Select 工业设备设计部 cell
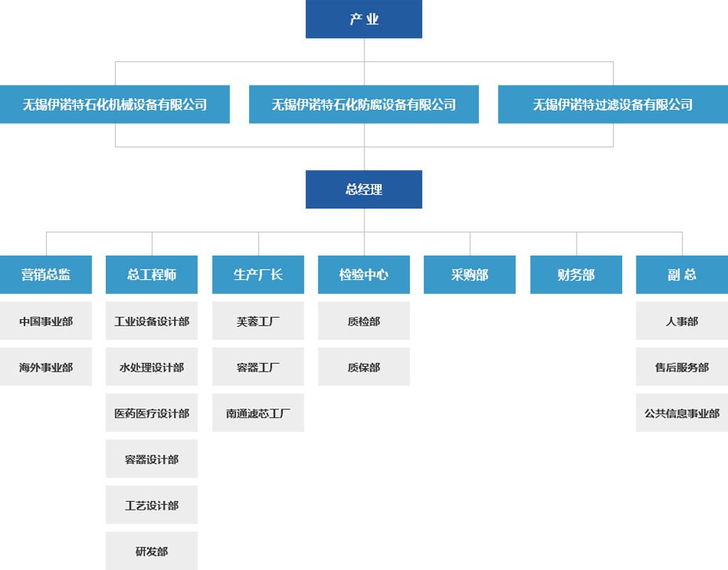Image resolution: width=728 pixels, height=570 pixels. [x=152, y=321]
